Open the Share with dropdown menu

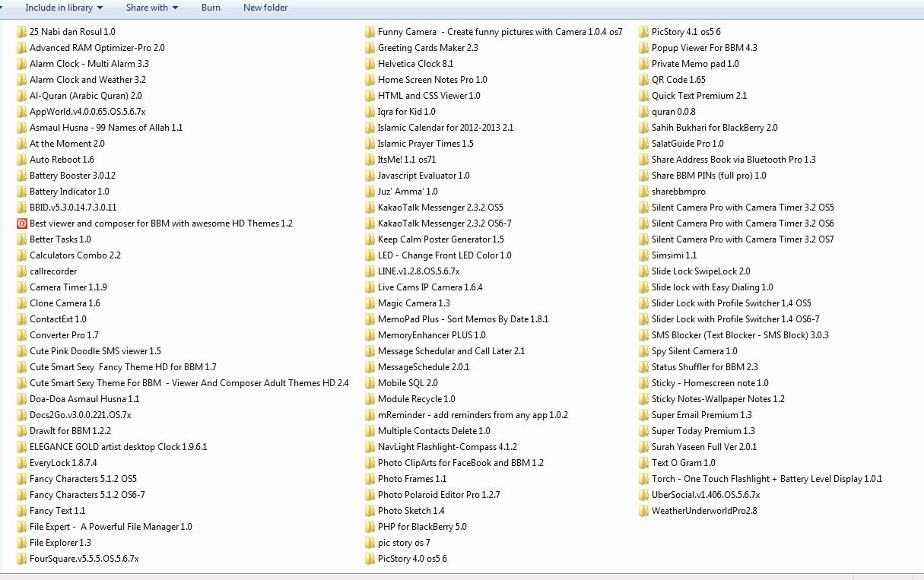point(152,8)
